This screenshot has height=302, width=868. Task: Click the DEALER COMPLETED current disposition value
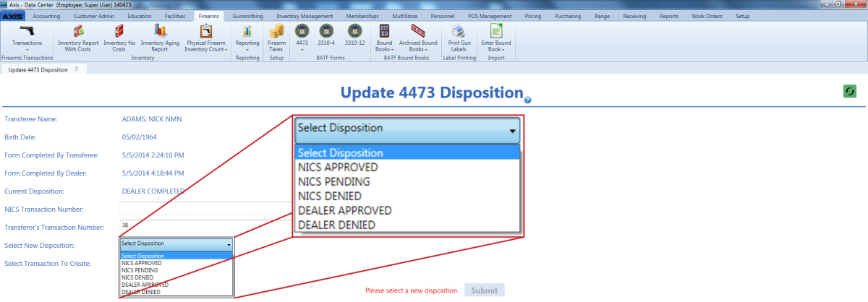pos(153,191)
